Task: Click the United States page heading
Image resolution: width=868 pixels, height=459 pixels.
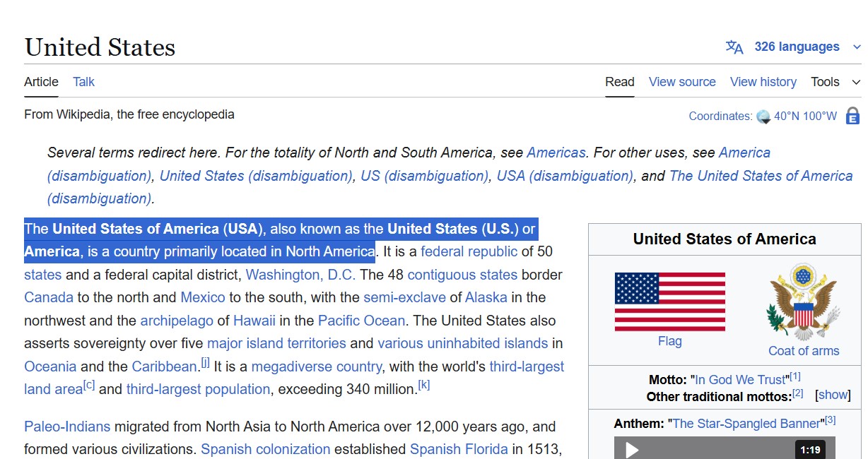Action: coord(100,47)
